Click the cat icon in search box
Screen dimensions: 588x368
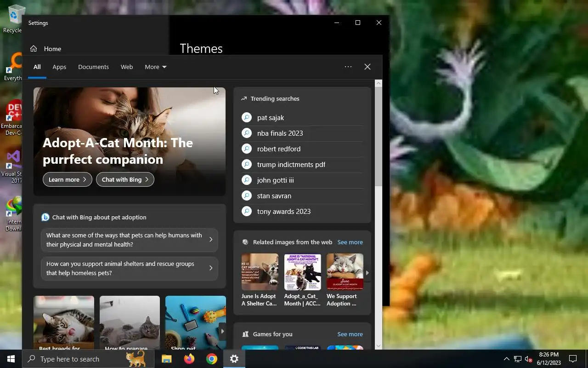point(136,358)
